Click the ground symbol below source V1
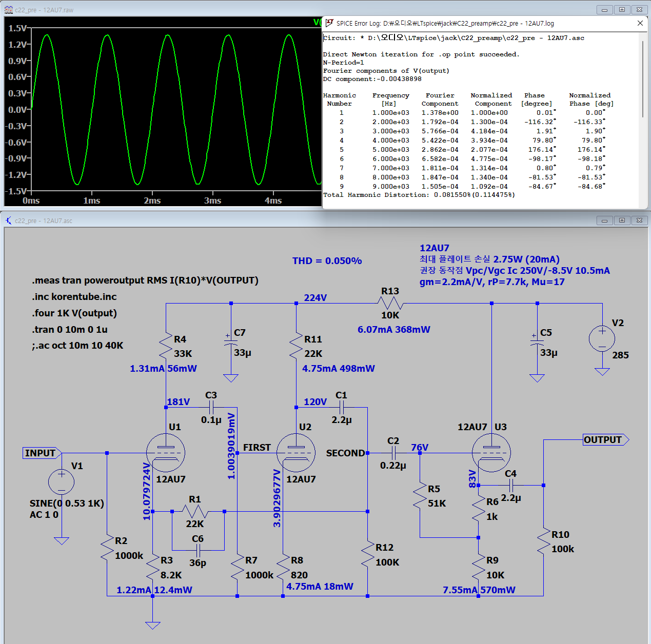This screenshot has width=651, height=644. (x=61, y=540)
